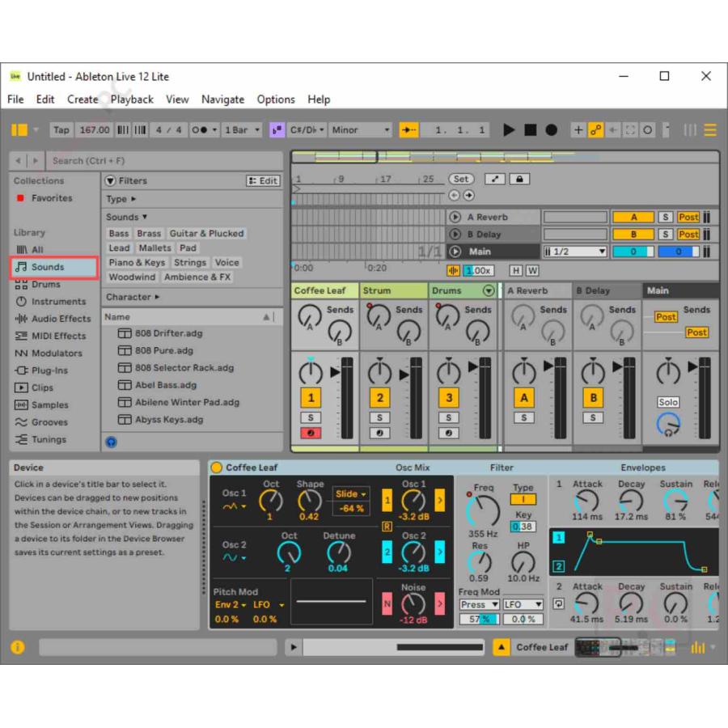Open the Options menu
This screenshot has height=728, width=728.
point(275,99)
